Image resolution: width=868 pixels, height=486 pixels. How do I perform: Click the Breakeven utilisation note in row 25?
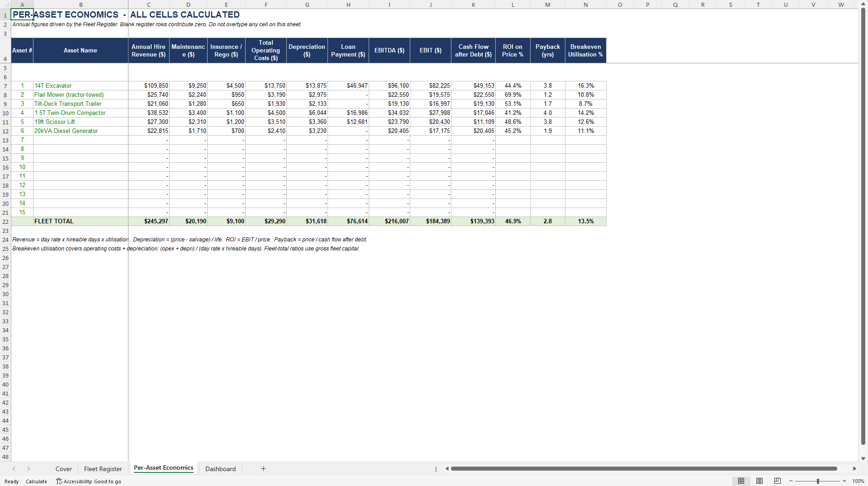point(185,249)
